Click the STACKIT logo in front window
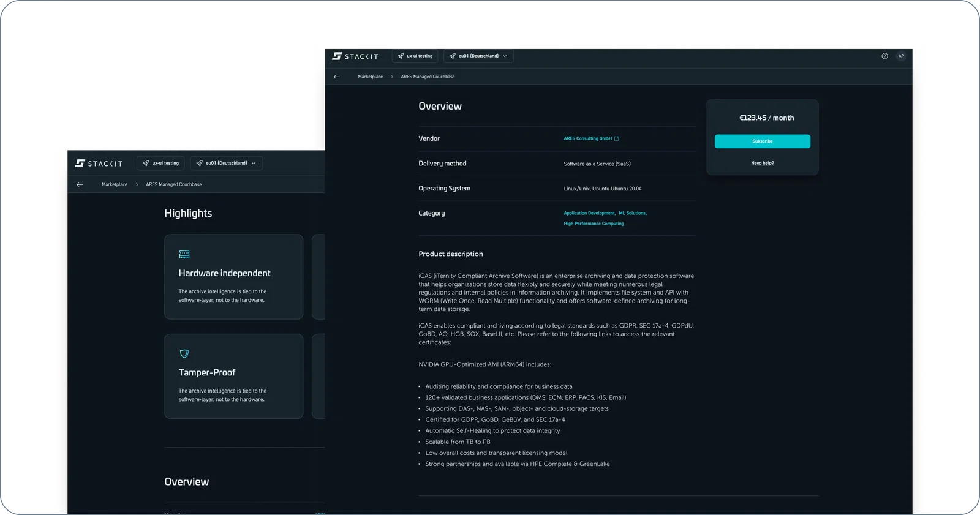 (355, 56)
